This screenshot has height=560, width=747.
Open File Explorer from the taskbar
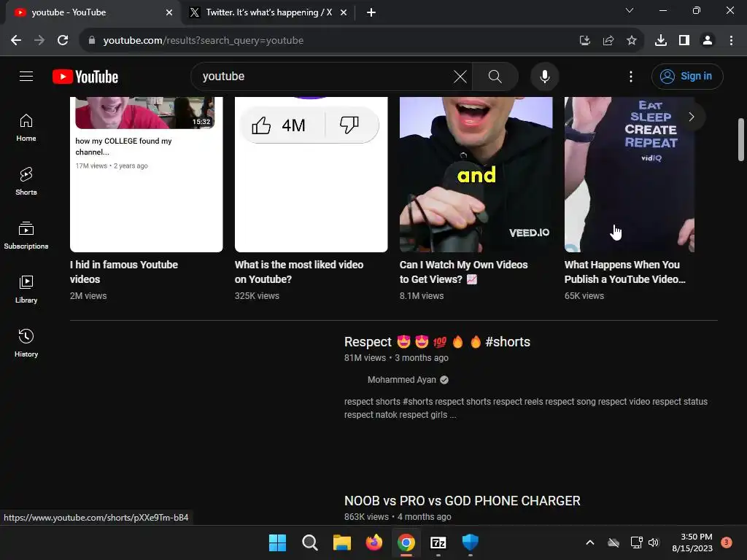(x=341, y=542)
